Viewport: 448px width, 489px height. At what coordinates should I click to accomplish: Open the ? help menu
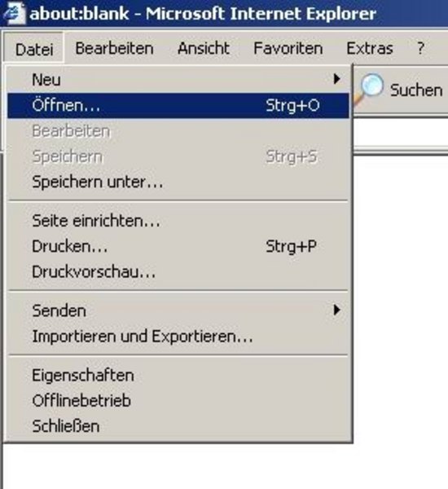[420, 49]
